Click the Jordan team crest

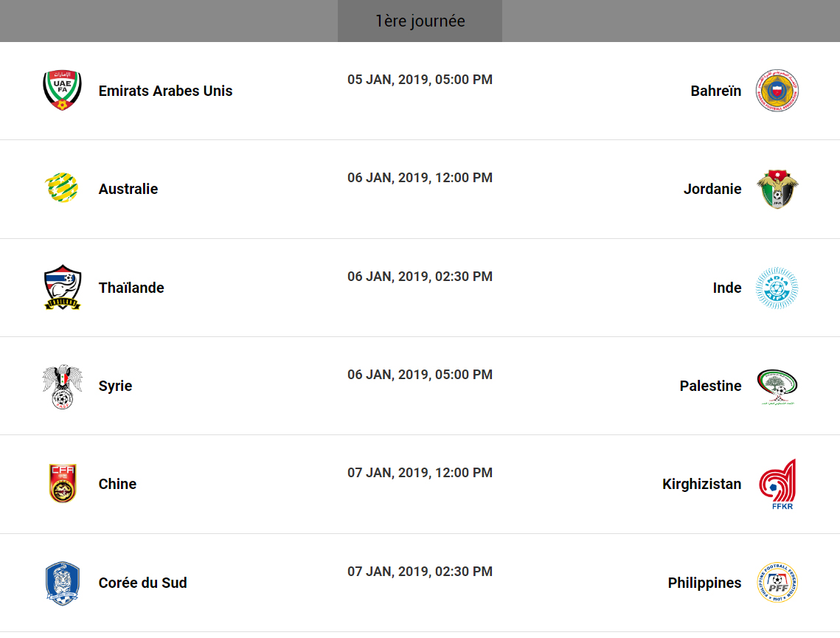coord(777,189)
